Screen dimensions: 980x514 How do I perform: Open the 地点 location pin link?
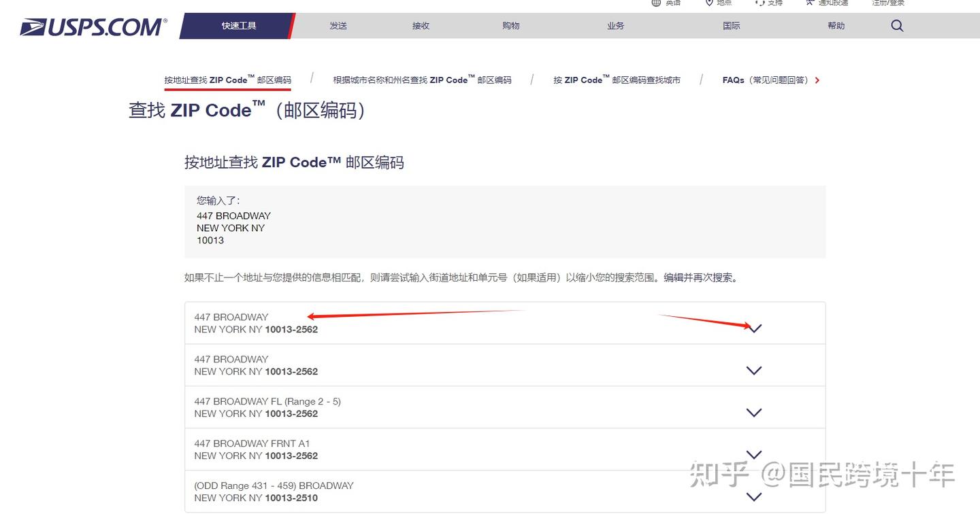(x=719, y=3)
